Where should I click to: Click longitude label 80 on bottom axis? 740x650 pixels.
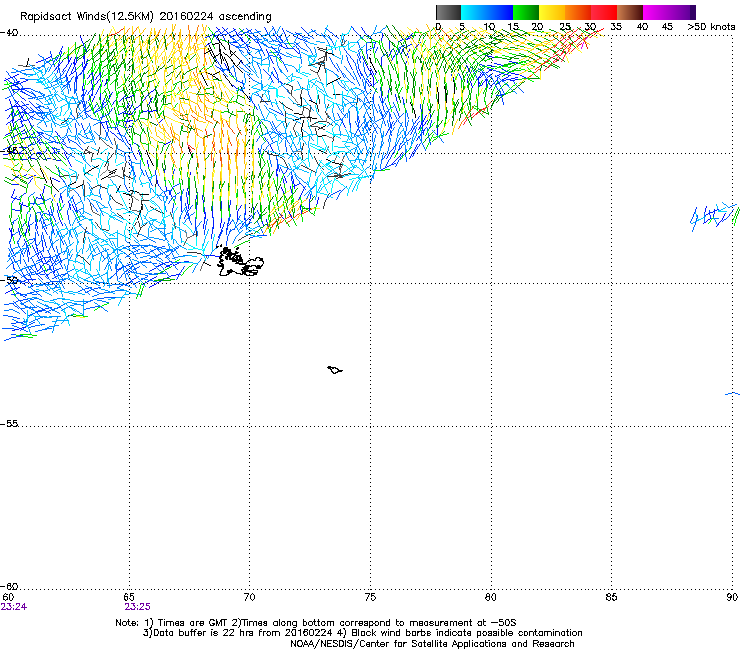click(x=491, y=597)
